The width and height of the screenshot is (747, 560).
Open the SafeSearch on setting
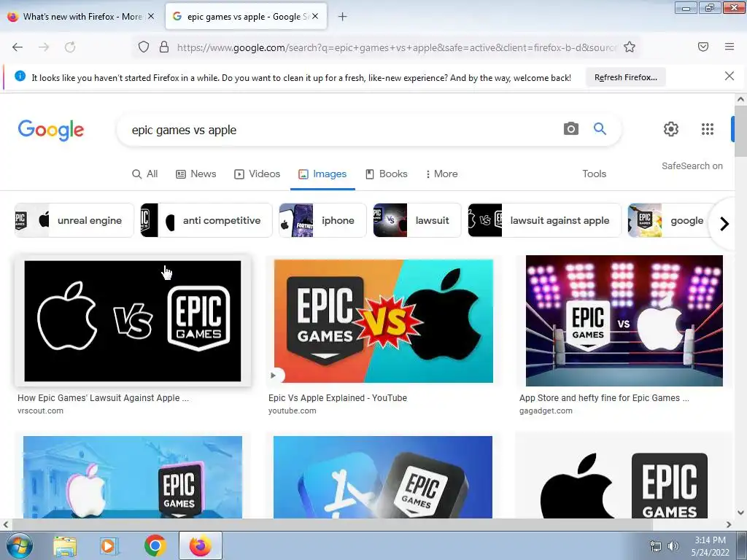click(x=692, y=166)
